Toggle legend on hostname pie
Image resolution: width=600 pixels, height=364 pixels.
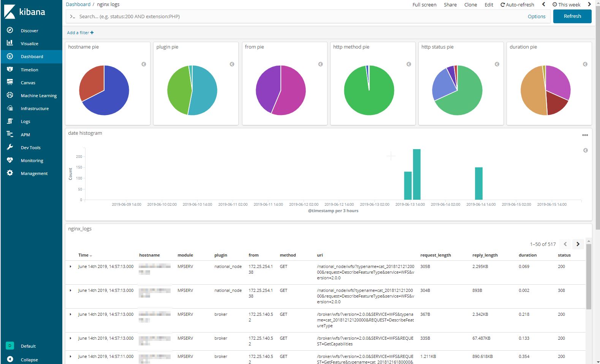pos(144,64)
